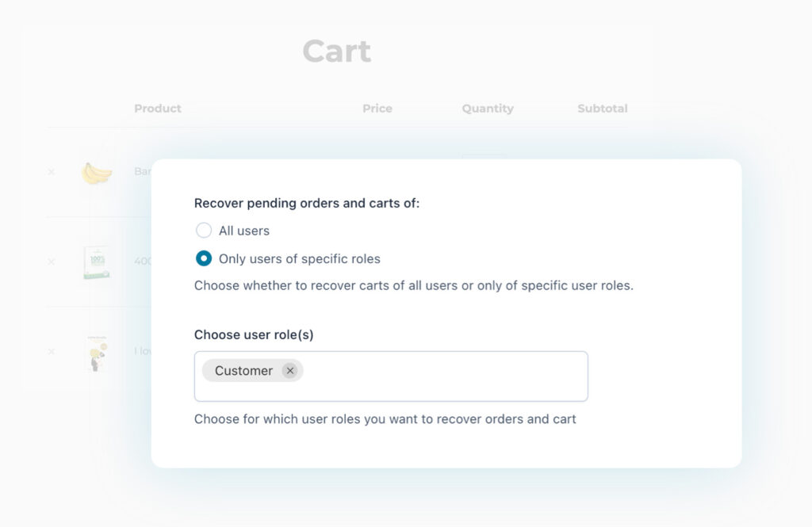812x527 pixels.
Task: Click the Bananas product name link
Action: pos(143,171)
